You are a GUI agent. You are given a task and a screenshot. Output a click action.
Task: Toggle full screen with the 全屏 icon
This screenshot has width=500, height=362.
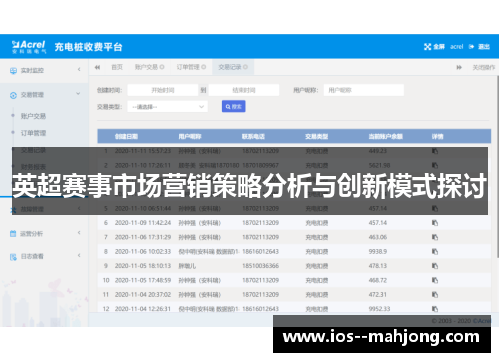427,47
